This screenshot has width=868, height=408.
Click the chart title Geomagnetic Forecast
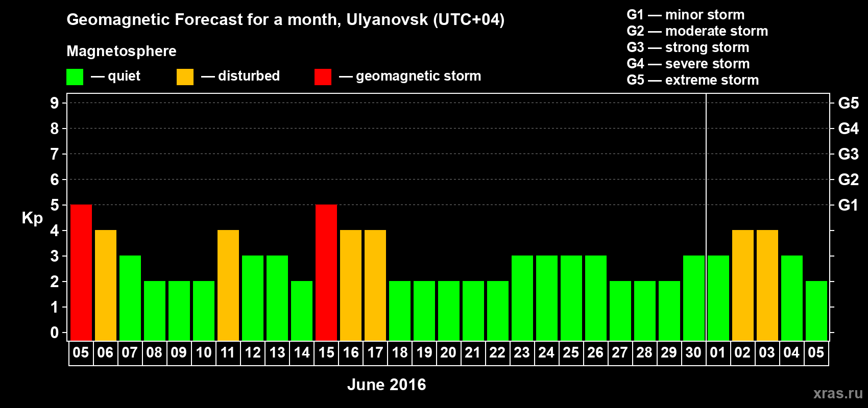click(285, 20)
